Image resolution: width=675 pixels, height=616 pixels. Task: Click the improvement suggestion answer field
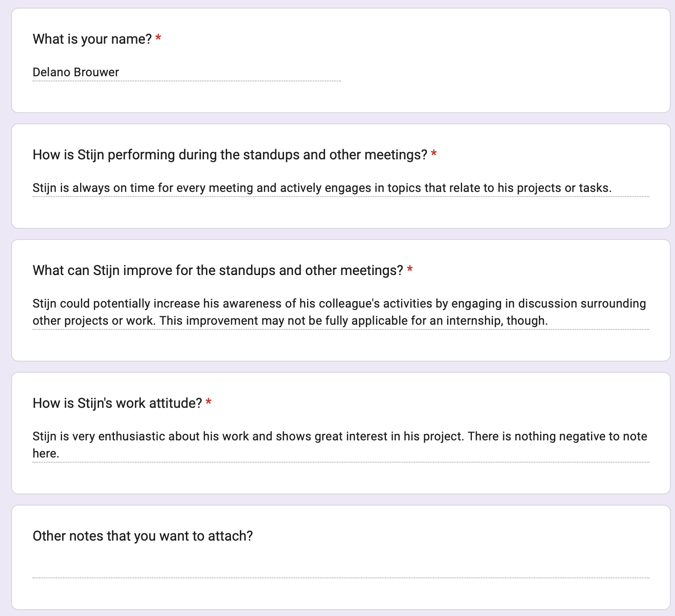tap(338, 311)
